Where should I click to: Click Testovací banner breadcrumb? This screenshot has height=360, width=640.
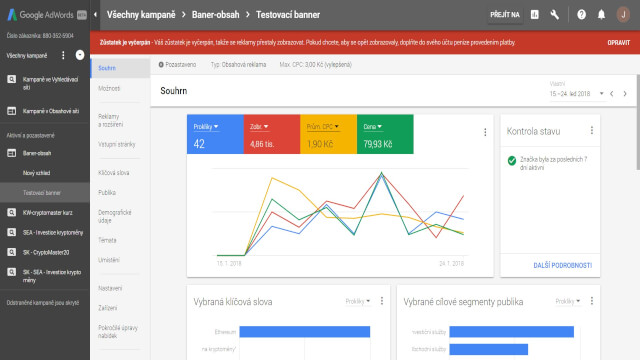(288, 15)
